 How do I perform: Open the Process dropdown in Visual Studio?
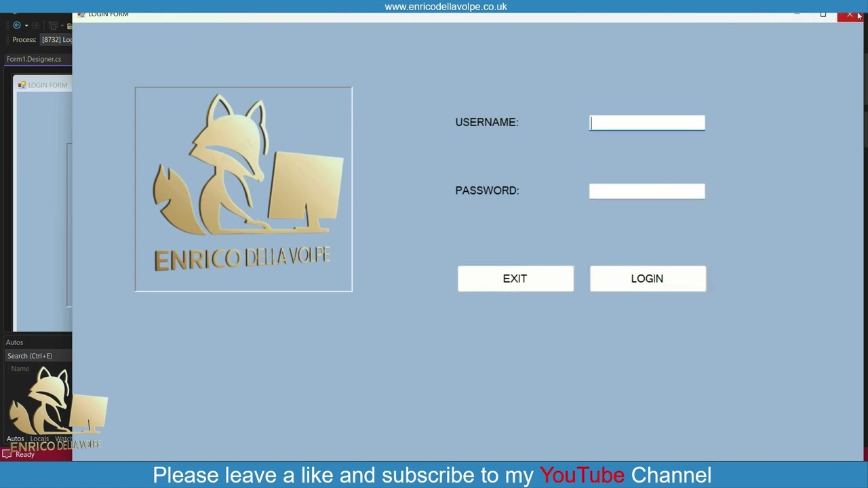click(x=56, y=40)
